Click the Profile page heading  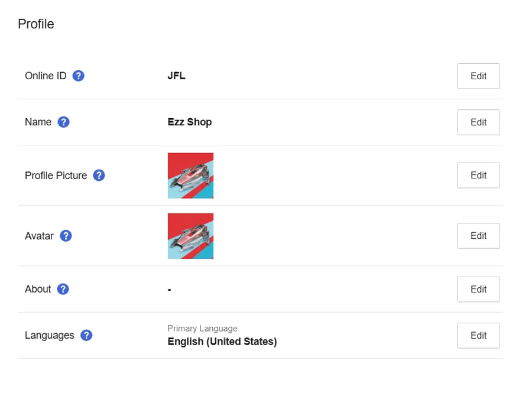[x=36, y=24]
